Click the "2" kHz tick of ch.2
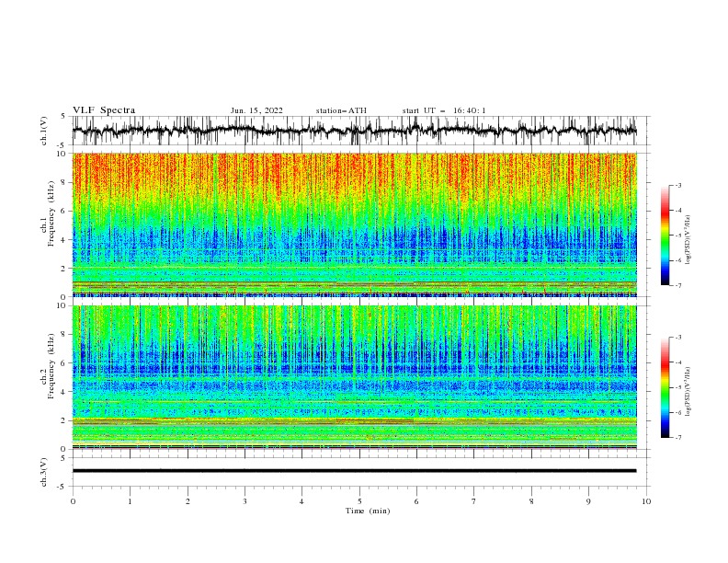Viewport: 728px width, 563px height. pos(63,420)
